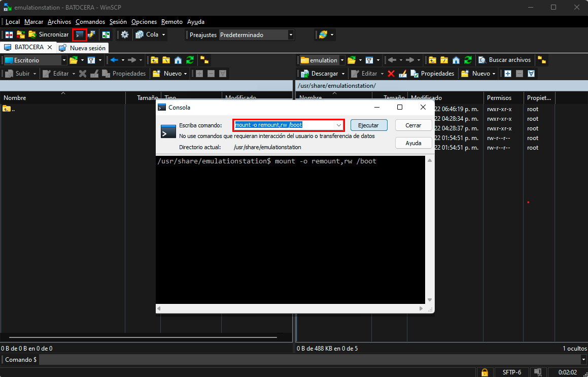588x377 pixels.
Task: Click Consola output vertical scrollbar down arrow
Action: [430, 300]
